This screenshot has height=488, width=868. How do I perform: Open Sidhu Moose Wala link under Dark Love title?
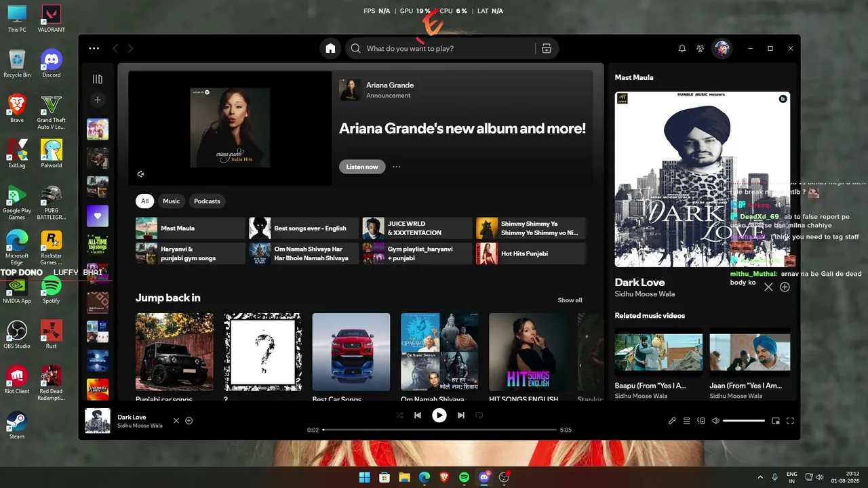(645, 294)
